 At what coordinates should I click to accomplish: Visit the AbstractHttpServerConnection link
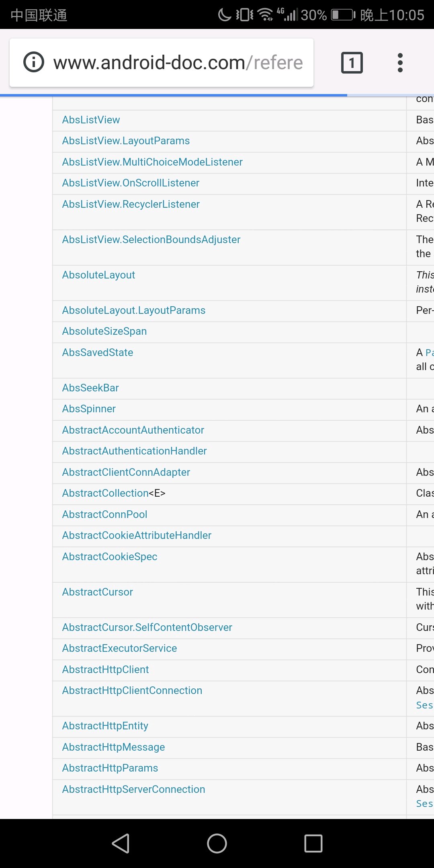(133, 789)
